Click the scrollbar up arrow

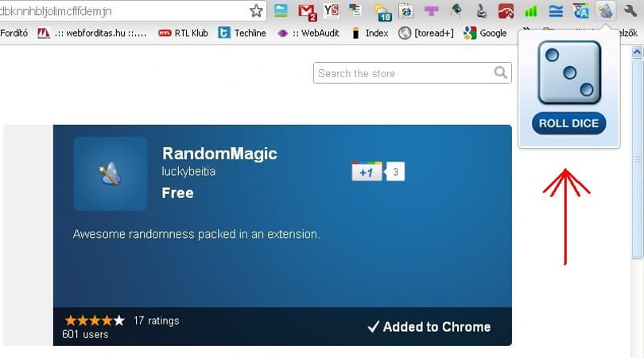pyautogui.click(x=637, y=52)
